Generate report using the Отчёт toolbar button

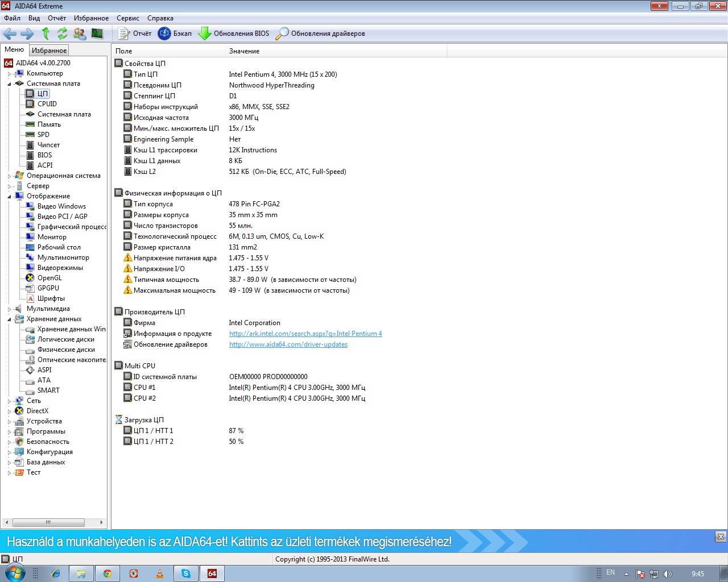pyautogui.click(x=135, y=34)
